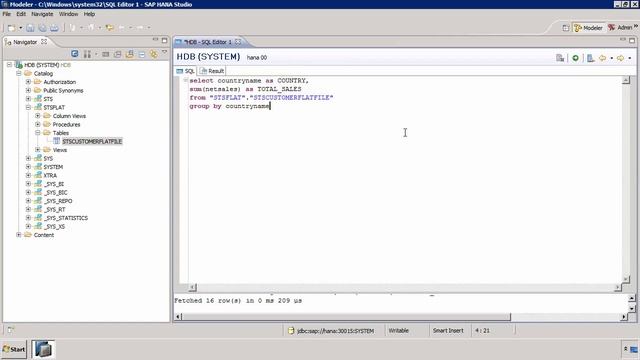The height and width of the screenshot is (360, 640).
Task: Open the Navigate menu
Action: pyautogui.click(x=42, y=14)
